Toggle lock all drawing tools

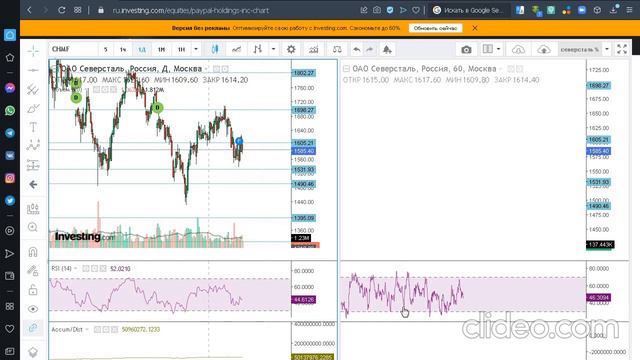(x=33, y=290)
